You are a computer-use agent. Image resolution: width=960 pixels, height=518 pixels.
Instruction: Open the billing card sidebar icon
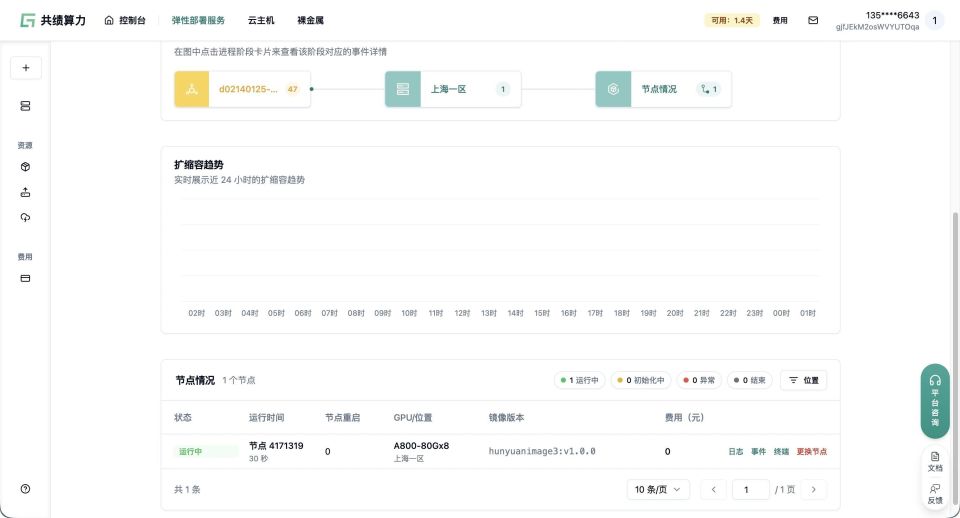pos(25,278)
